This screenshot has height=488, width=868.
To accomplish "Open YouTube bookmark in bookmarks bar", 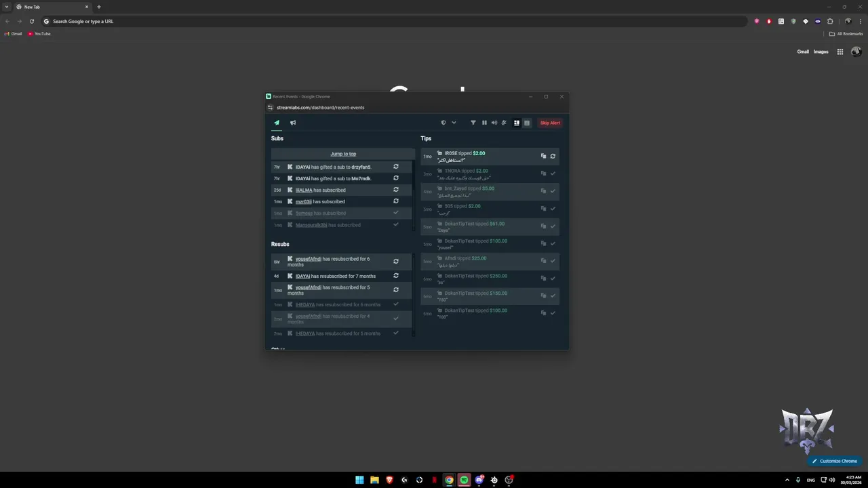I will click(x=39, y=34).
